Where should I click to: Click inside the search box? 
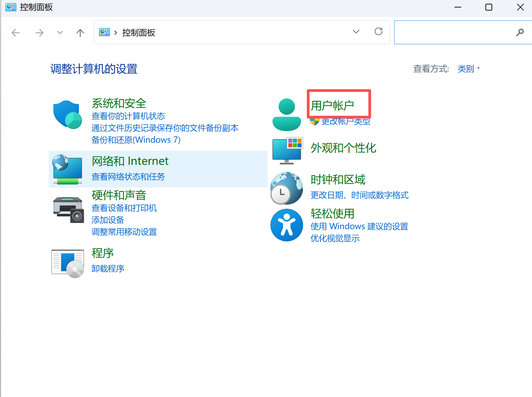coord(452,32)
